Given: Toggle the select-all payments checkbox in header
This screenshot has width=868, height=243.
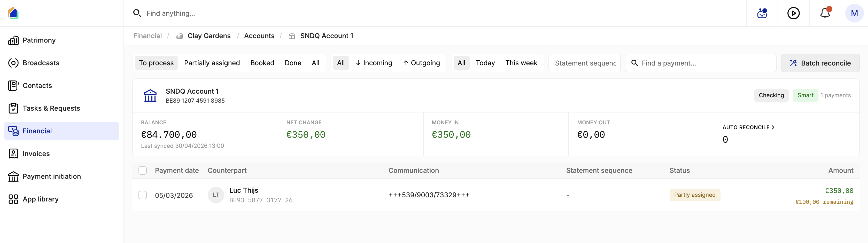Looking at the screenshot, I should (143, 171).
